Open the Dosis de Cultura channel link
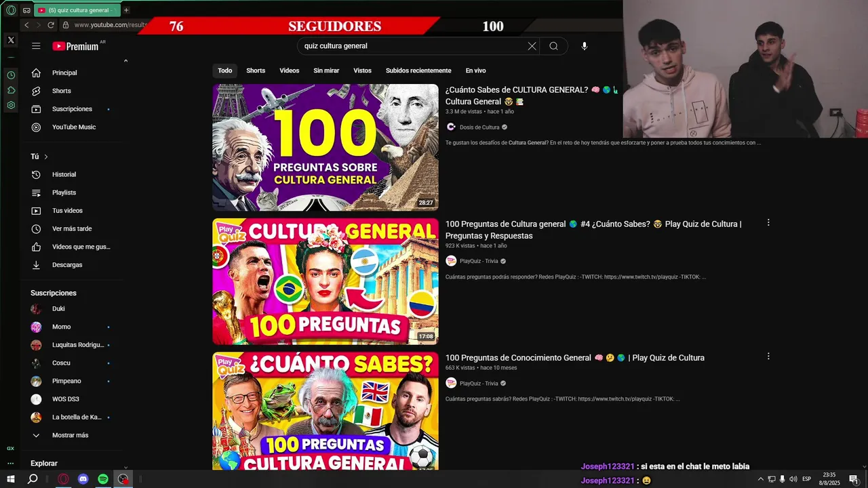Viewport: 868px width, 488px height. [479, 127]
